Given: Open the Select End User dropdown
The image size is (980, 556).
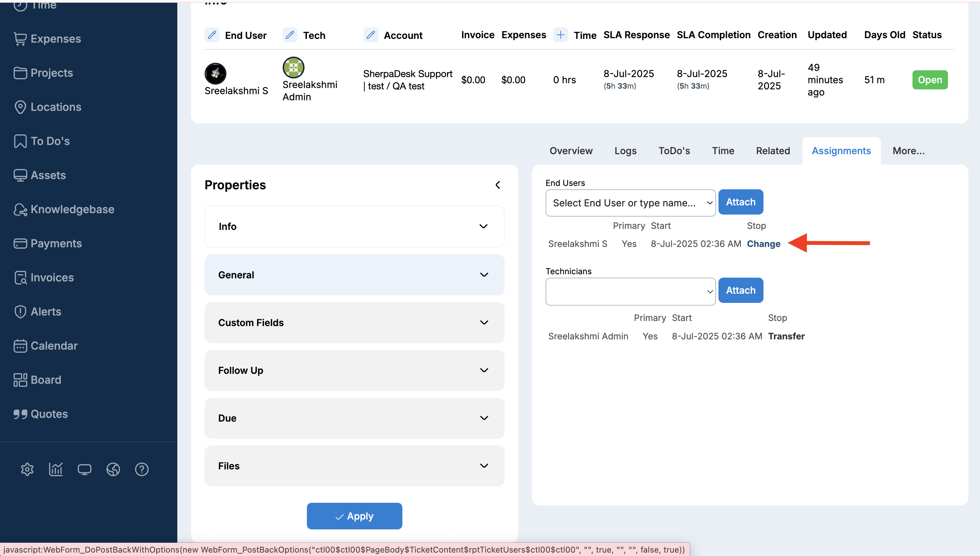Looking at the screenshot, I should point(630,203).
